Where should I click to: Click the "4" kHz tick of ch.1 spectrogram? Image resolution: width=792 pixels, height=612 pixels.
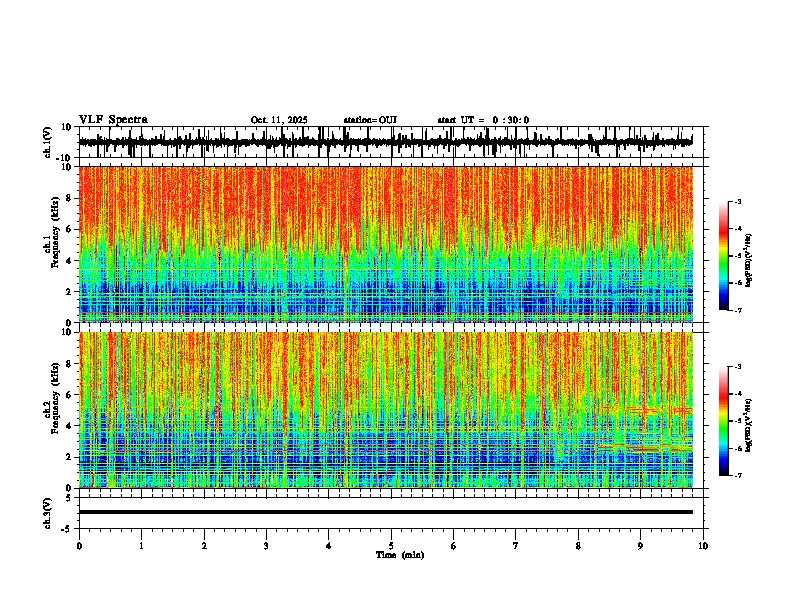click(69, 261)
